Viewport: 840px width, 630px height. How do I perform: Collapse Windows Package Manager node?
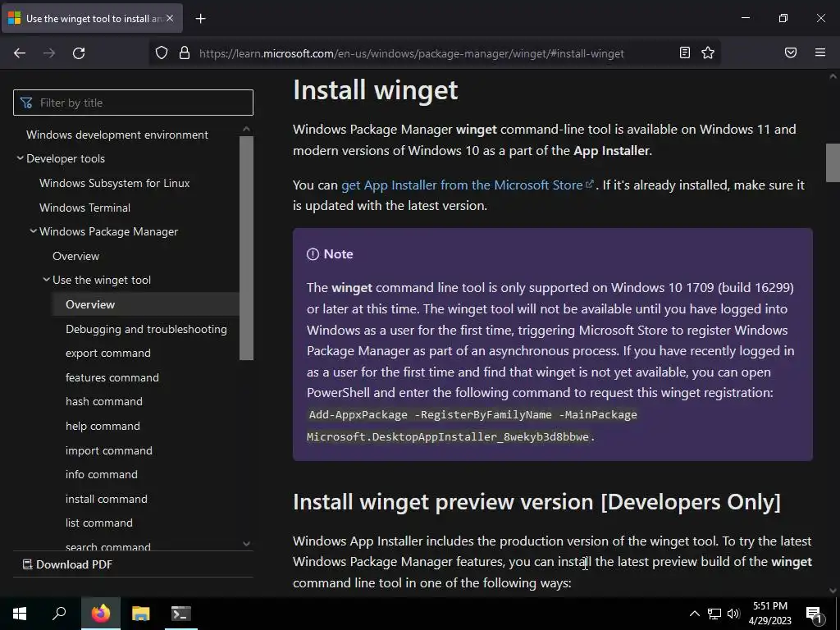(33, 231)
